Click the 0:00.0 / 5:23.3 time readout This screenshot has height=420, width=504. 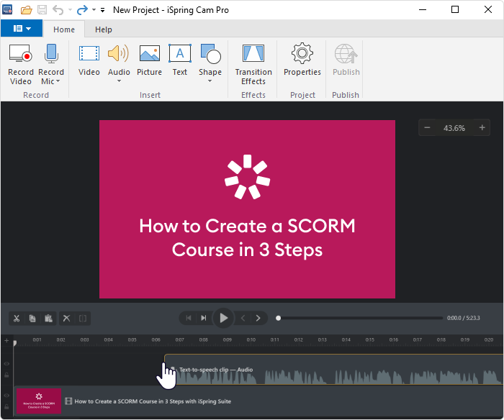(463, 318)
